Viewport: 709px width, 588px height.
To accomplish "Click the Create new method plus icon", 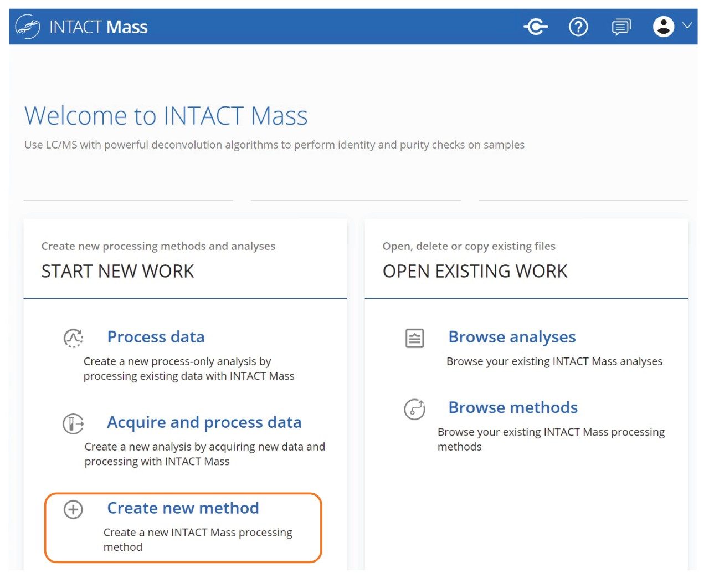I will 73,509.
